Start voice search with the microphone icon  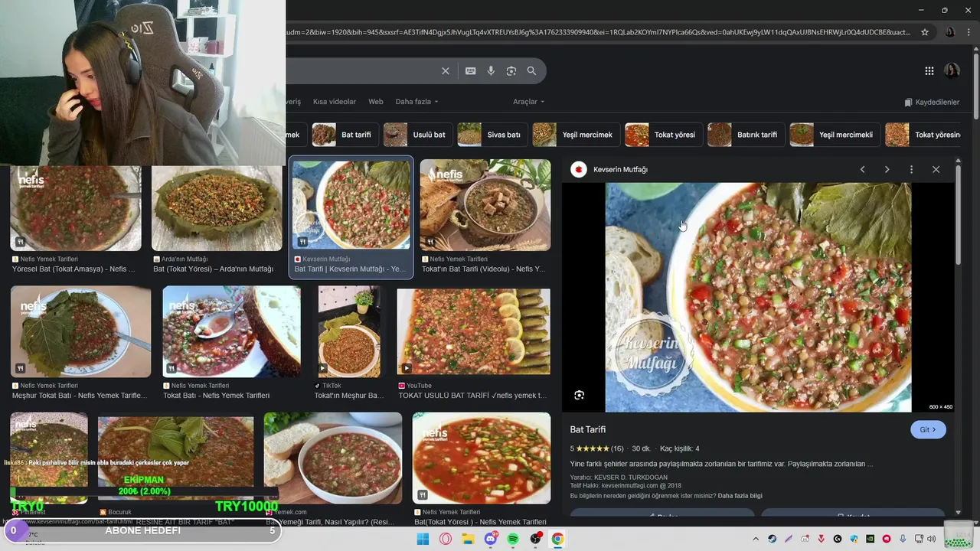tap(491, 71)
